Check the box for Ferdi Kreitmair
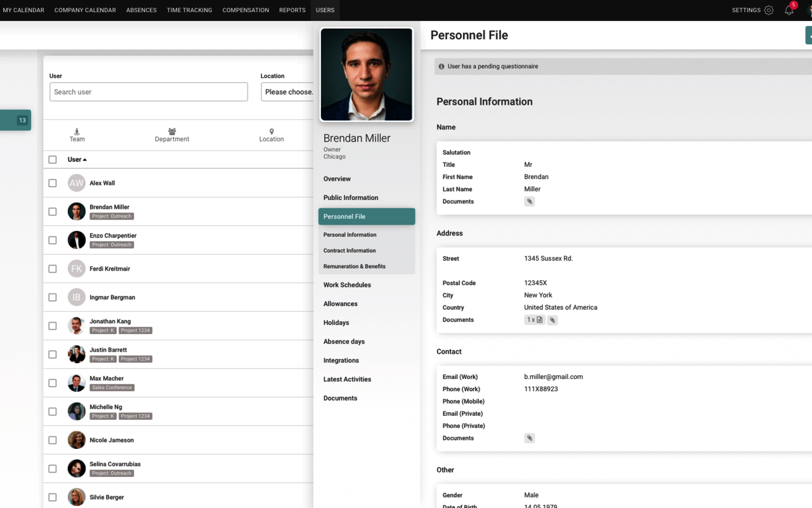Screen dimensions: 812x508 (x=53, y=269)
